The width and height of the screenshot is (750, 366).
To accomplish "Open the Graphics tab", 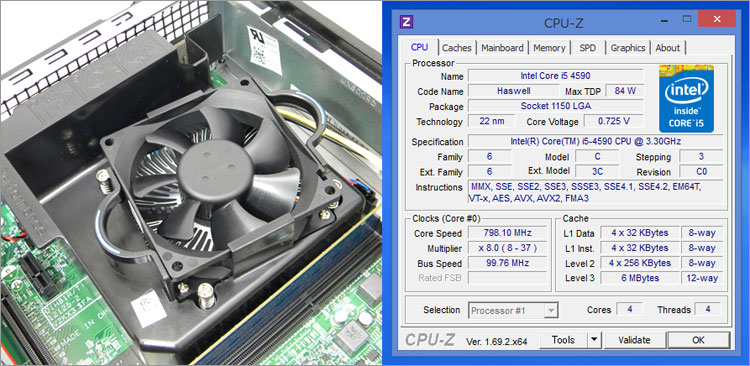I will pyautogui.click(x=628, y=48).
